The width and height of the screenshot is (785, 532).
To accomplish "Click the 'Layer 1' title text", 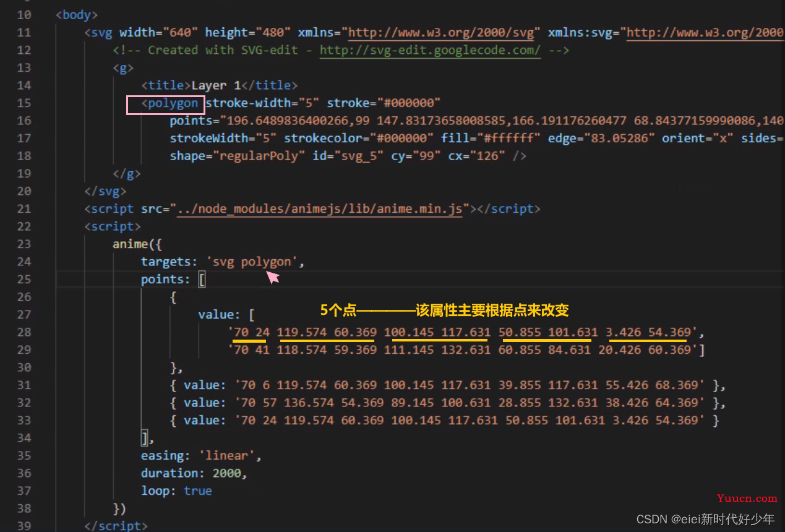I will pos(216,85).
